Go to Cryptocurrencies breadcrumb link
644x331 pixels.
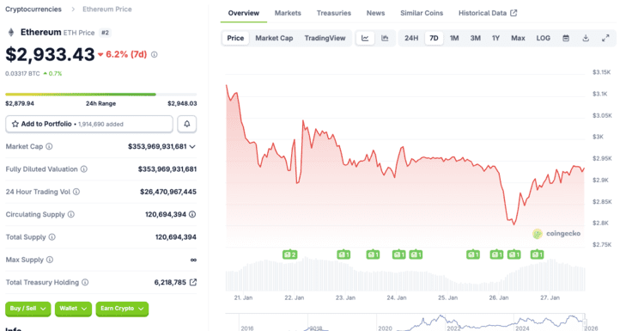pos(33,9)
